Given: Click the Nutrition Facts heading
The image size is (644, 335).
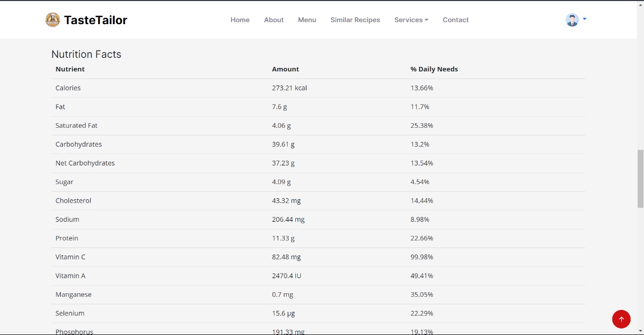Looking at the screenshot, I should tap(86, 54).
